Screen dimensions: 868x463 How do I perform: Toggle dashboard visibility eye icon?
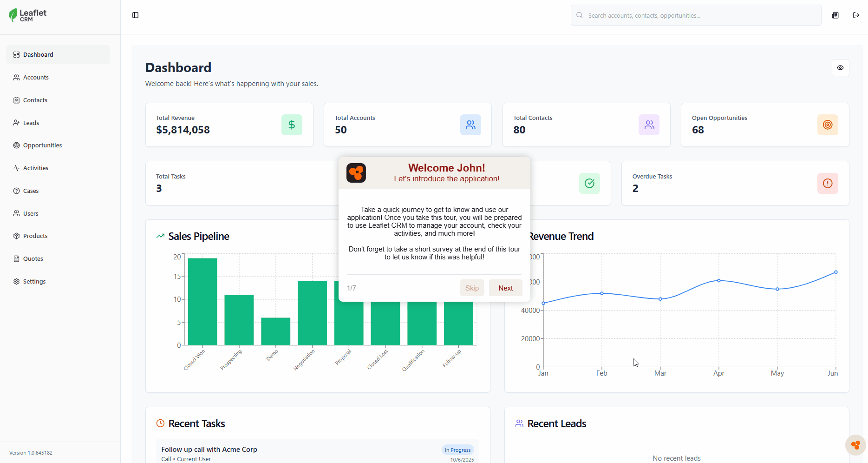pyautogui.click(x=840, y=68)
